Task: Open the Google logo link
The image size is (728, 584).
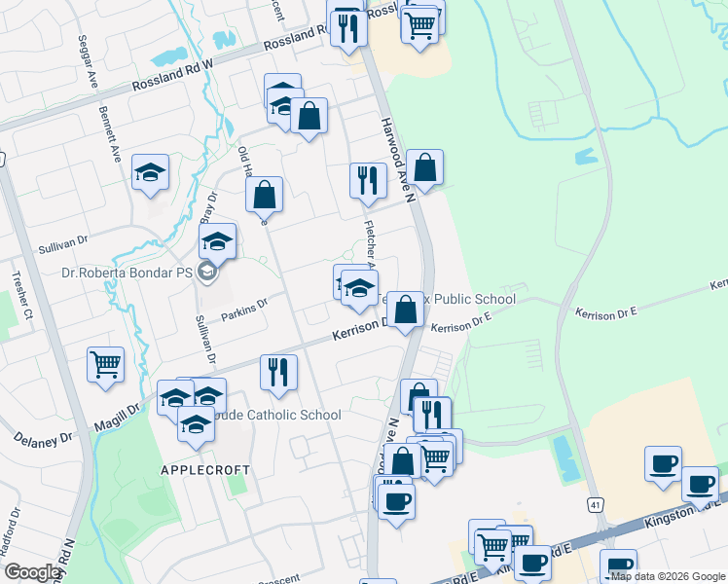Action: click(x=32, y=572)
